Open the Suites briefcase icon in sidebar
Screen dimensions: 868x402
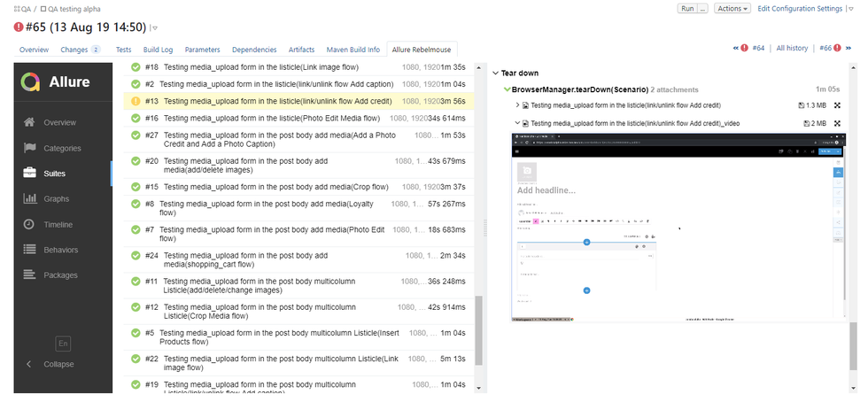(29, 174)
